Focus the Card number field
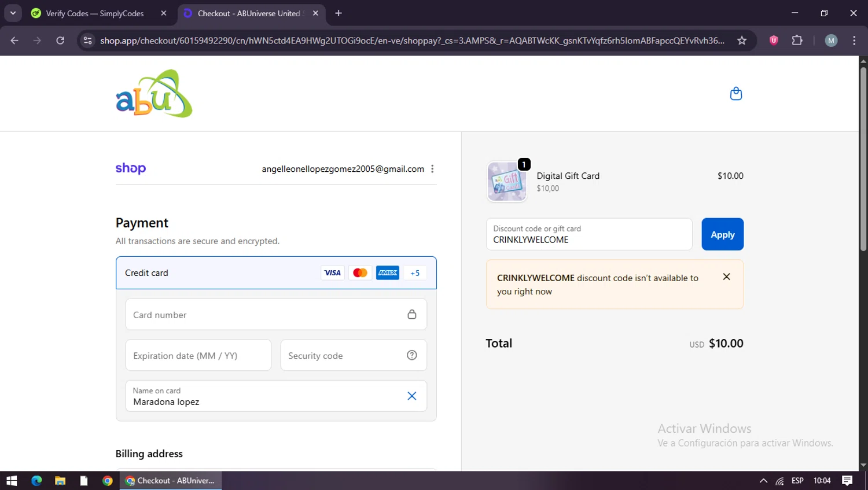Image resolution: width=868 pixels, height=490 pixels. point(276,315)
